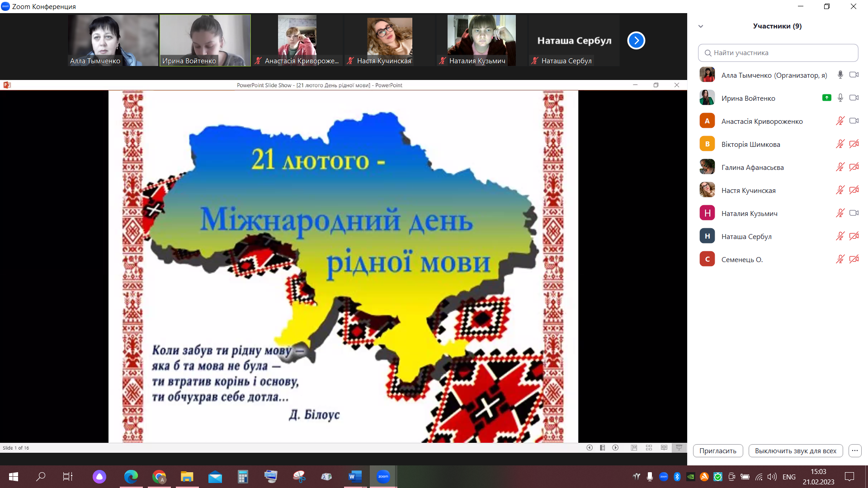Click the Пригласить button
This screenshot has height=488, width=868.
tap(717, 450)
